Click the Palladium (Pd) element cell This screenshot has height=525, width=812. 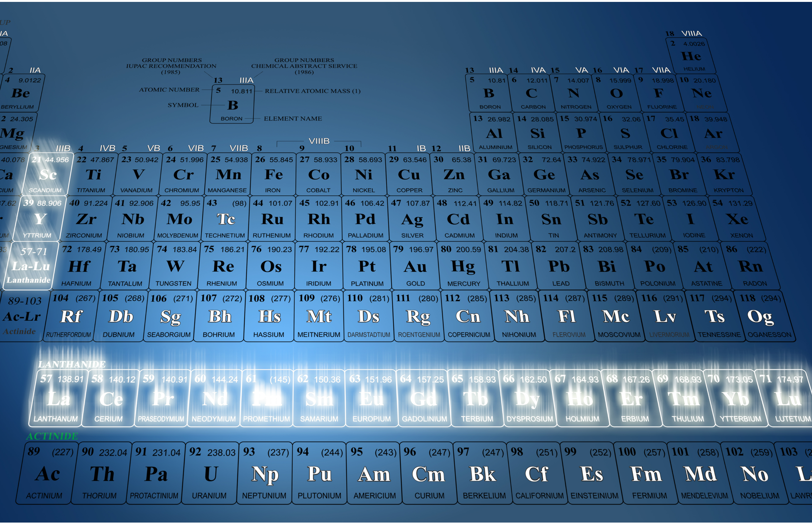click(365, 218)
